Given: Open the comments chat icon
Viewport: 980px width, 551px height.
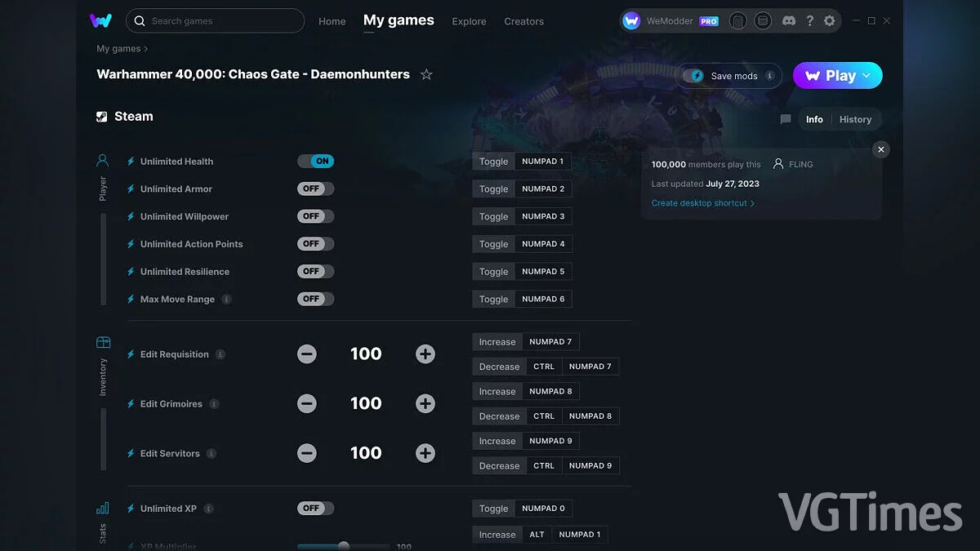Looking at the screenshot, I should point(786,119).
